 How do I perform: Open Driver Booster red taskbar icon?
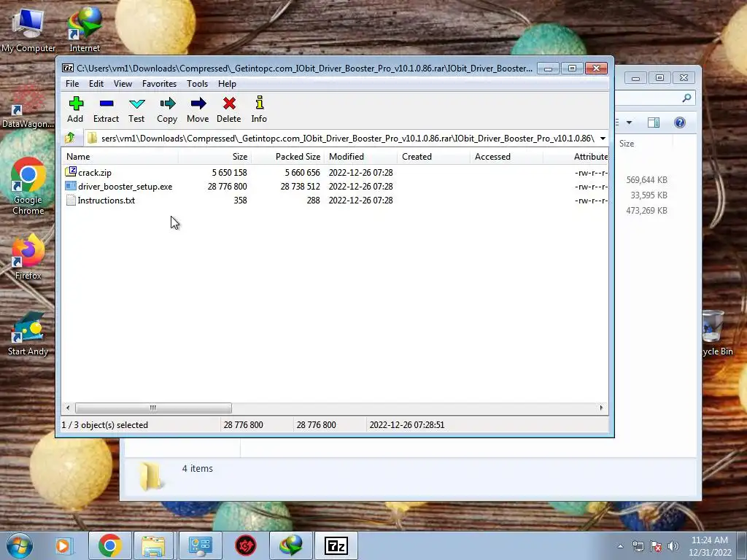pos(245,545)
